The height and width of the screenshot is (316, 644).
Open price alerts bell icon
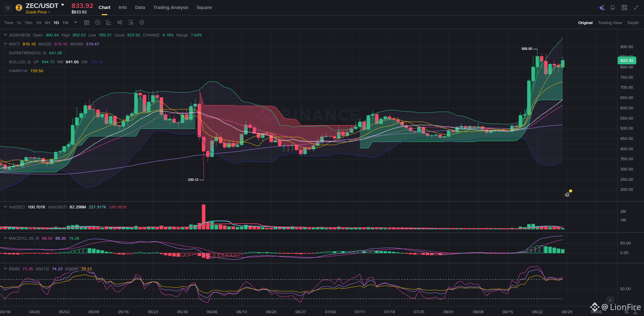coord(613,8)
